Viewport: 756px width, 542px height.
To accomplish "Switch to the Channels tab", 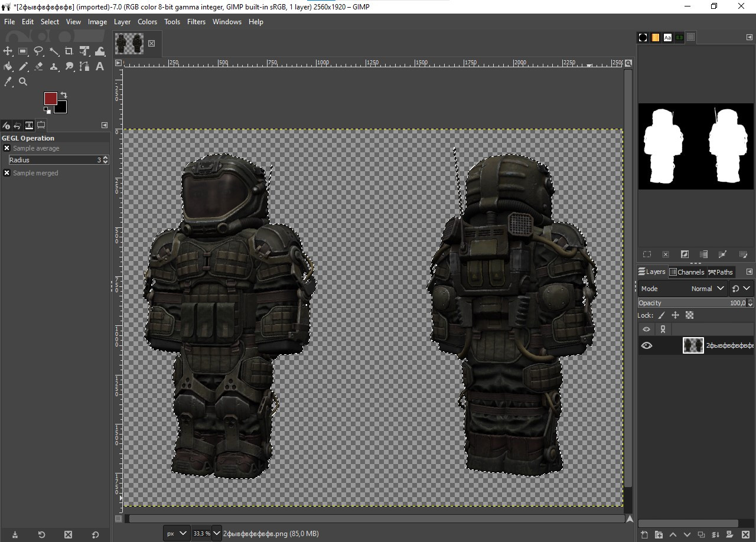I will 686,272.
